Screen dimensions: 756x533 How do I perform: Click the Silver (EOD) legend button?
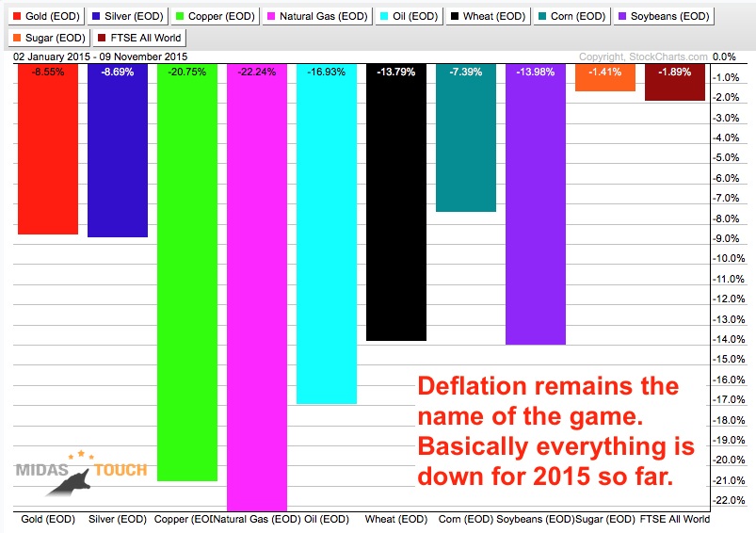pos(128,16)
